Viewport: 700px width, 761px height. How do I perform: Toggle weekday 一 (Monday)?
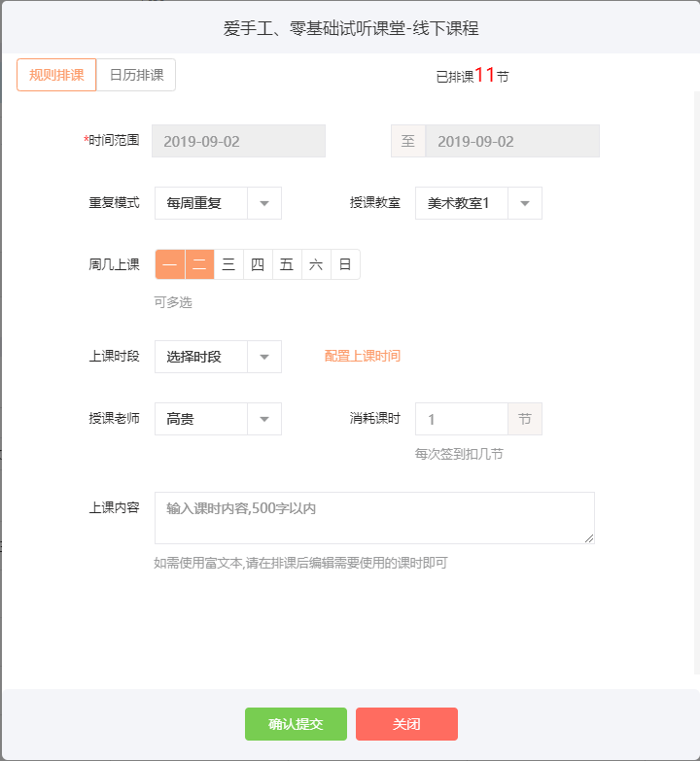pos(170,264)
